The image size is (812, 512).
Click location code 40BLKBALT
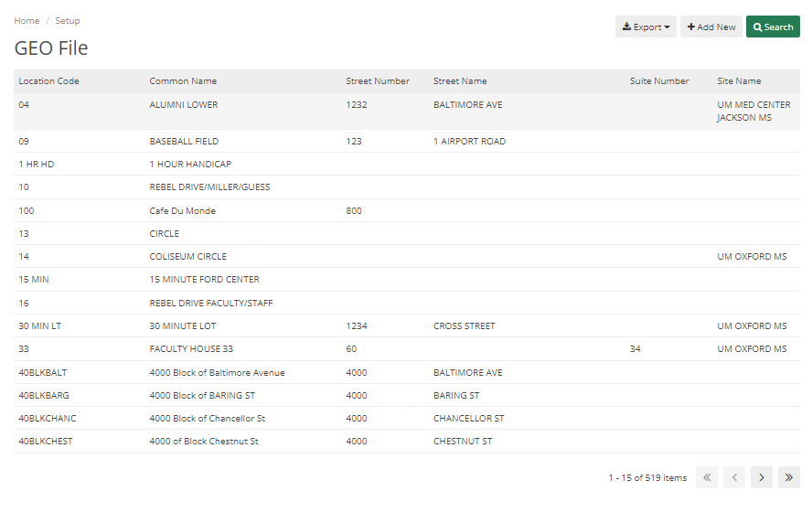(x=42, y=373)
